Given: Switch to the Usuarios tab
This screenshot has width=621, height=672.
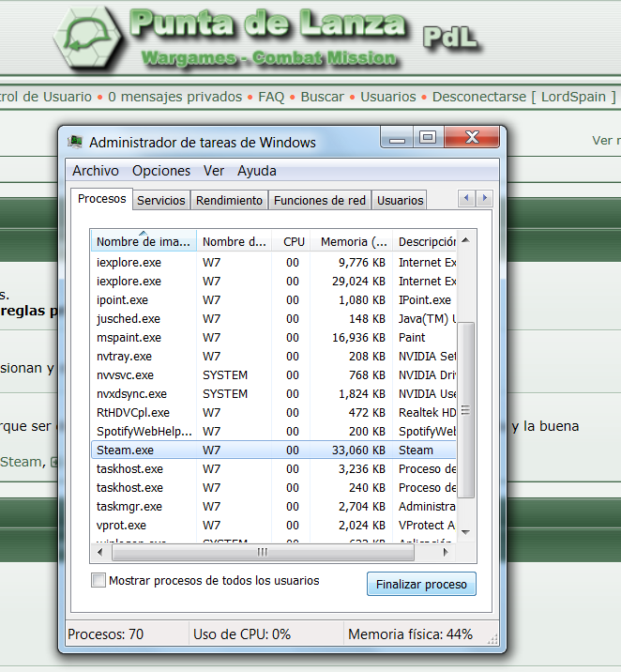Looking at the screenshot, I should point(400,200).
